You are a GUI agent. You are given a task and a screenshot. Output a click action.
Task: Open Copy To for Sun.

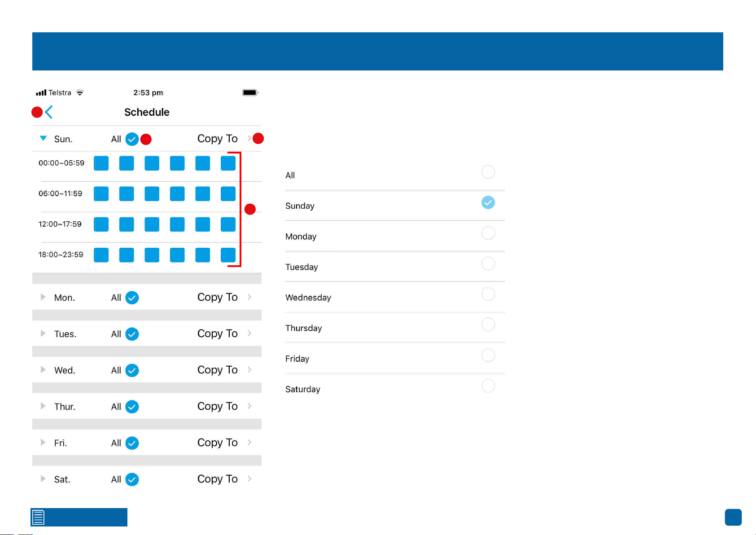point(218,139)
